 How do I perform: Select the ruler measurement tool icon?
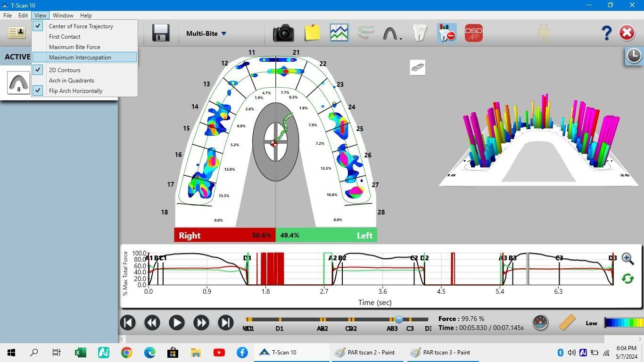pyautogui.click(x=567, y=322)
